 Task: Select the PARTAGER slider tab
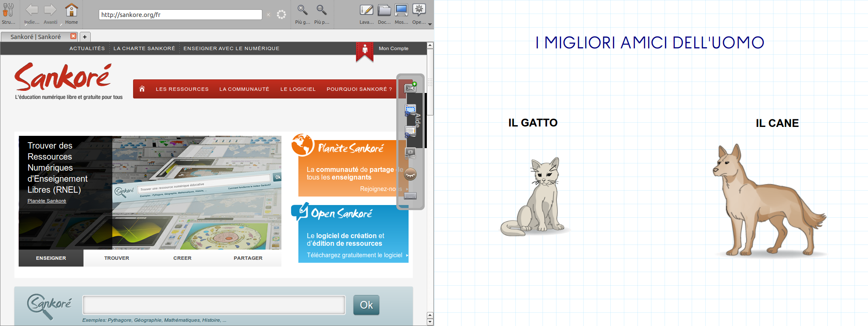point(248,258)
